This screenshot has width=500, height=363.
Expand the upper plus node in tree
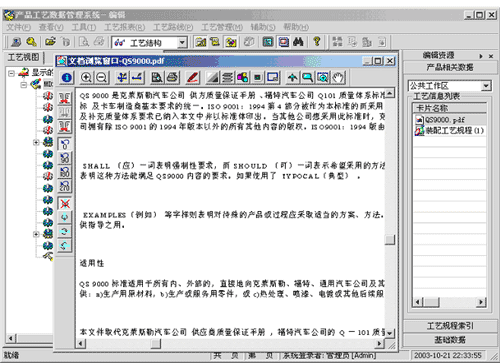(x=36, y=142)
